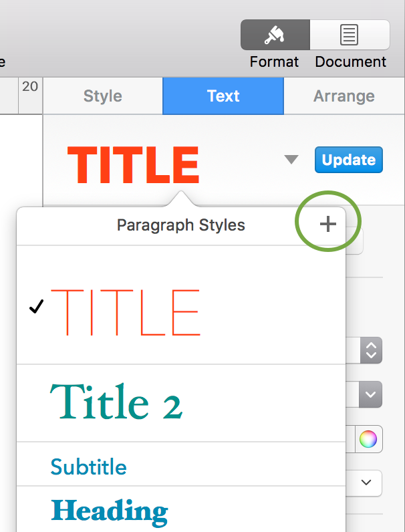Open the Document panel icon
Viewport: 405px width, 532px height.
click(x=350, y=35)
